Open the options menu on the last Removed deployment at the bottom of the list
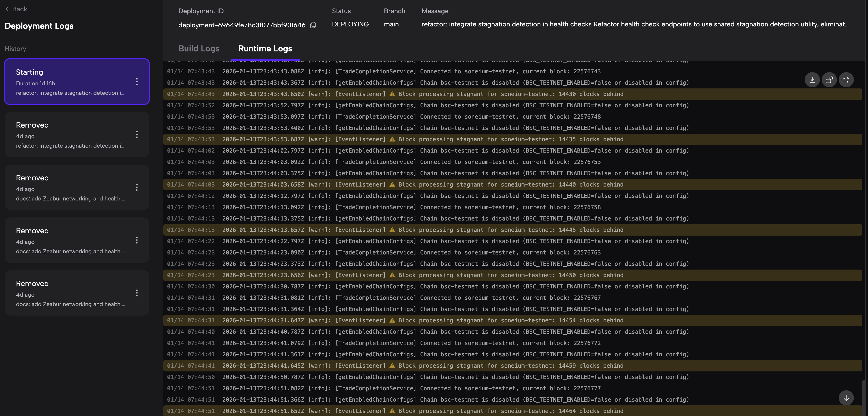The width and height of the screenshot is (868, 416). pos(136,293)
